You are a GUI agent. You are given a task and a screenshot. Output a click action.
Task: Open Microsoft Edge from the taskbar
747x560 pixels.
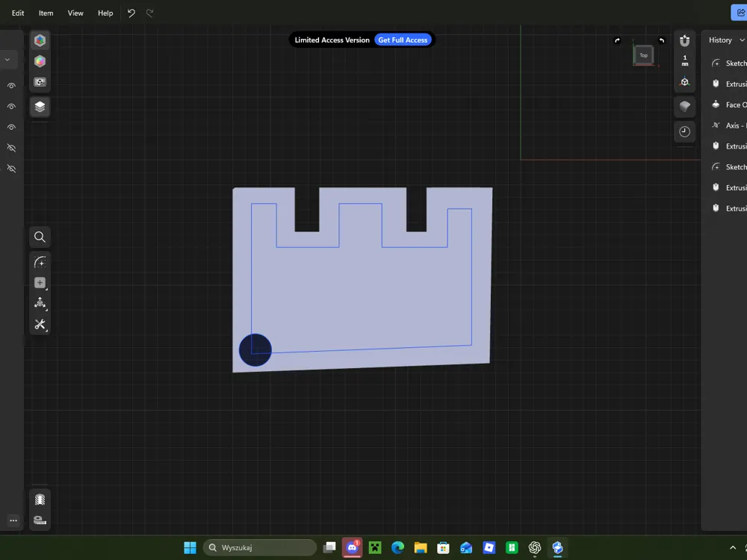[398, 547]
